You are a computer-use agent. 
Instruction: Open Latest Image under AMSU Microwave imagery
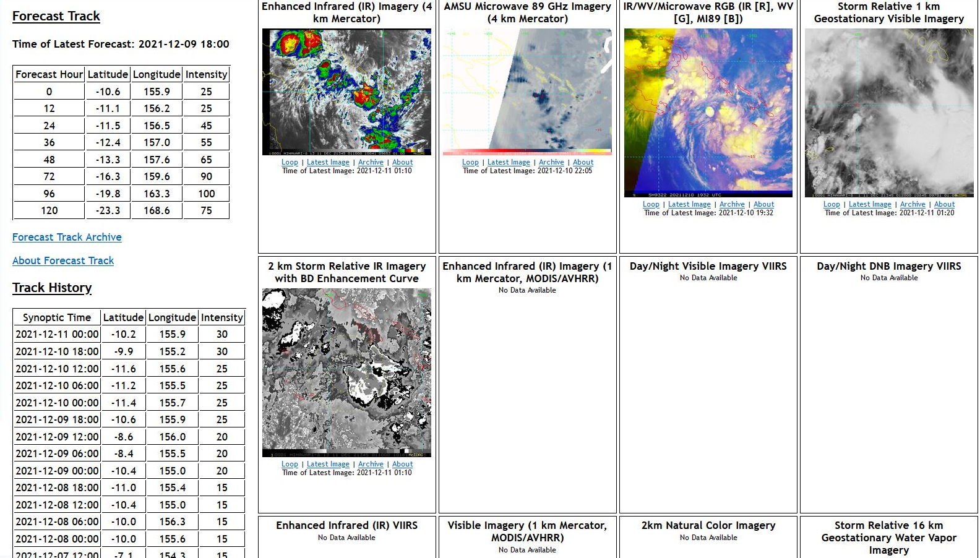pos(509,162)
